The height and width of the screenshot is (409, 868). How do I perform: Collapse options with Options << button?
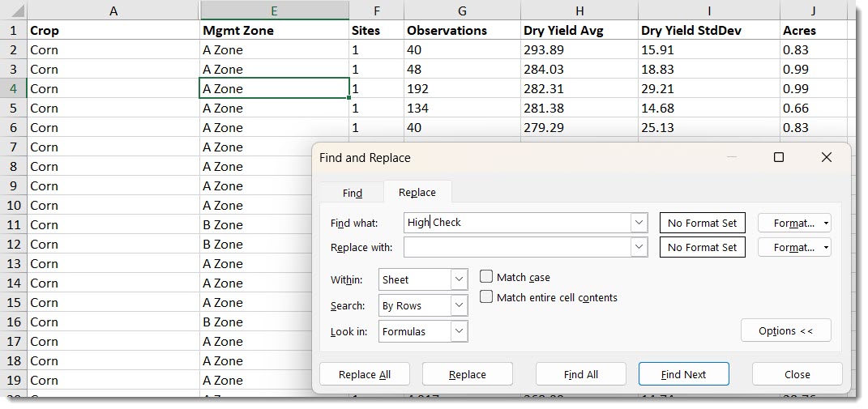pos(785,330)
